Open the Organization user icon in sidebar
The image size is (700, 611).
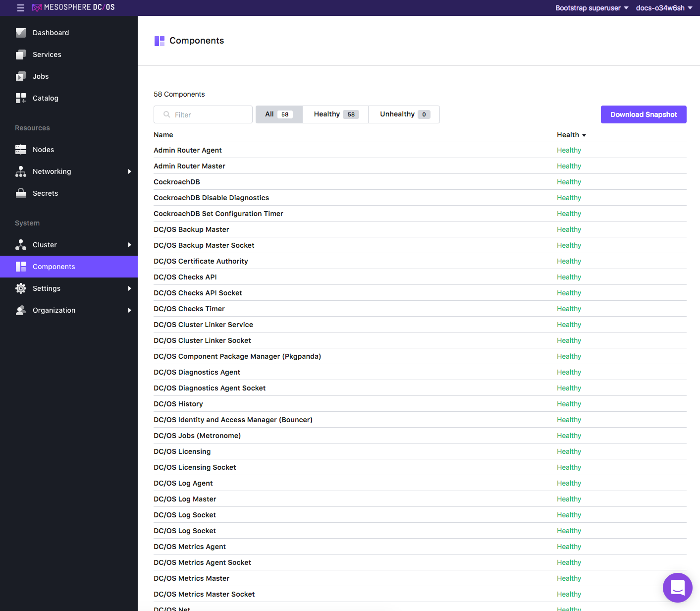(x=21, y=310)
